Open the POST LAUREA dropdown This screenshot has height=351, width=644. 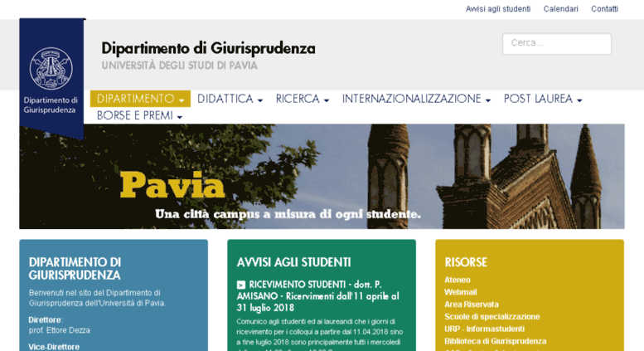tap(543, 99)
